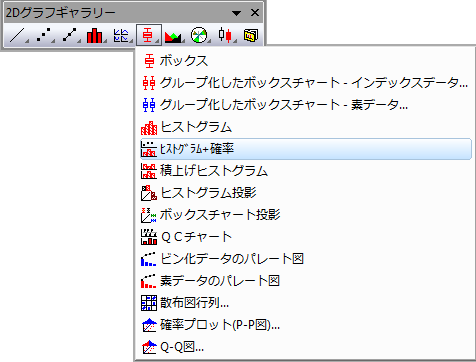Screen dimensions: 476x362
Task: Click the Q-Q plot icon
Action: [x=149, y=347]
